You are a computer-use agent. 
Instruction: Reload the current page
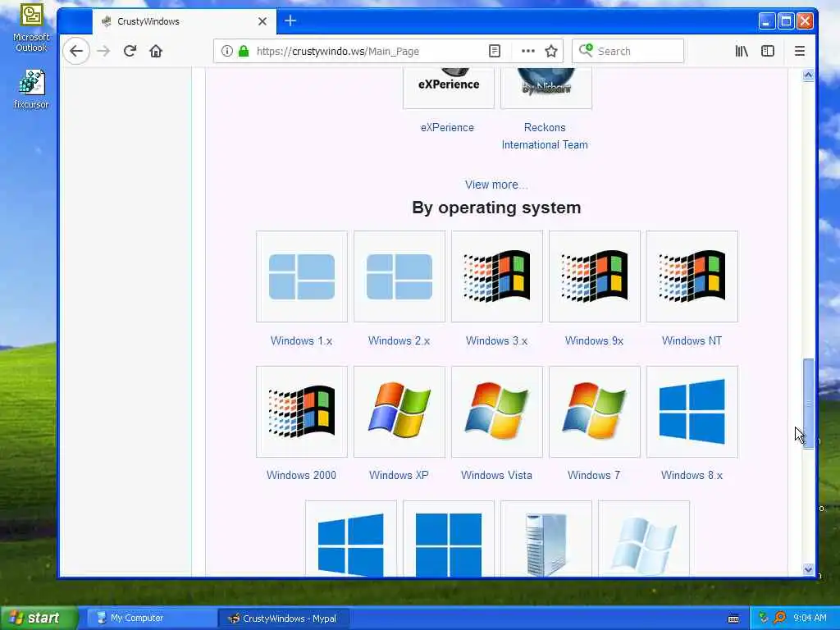[x=130, y=52]
